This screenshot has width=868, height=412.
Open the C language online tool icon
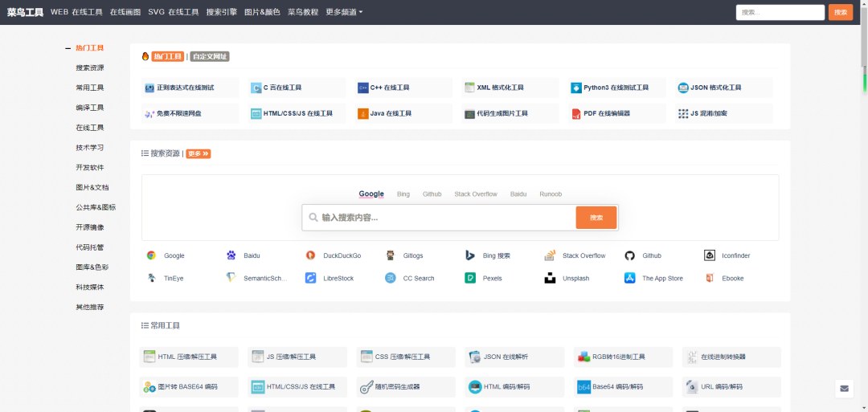(x=256, y=88)
